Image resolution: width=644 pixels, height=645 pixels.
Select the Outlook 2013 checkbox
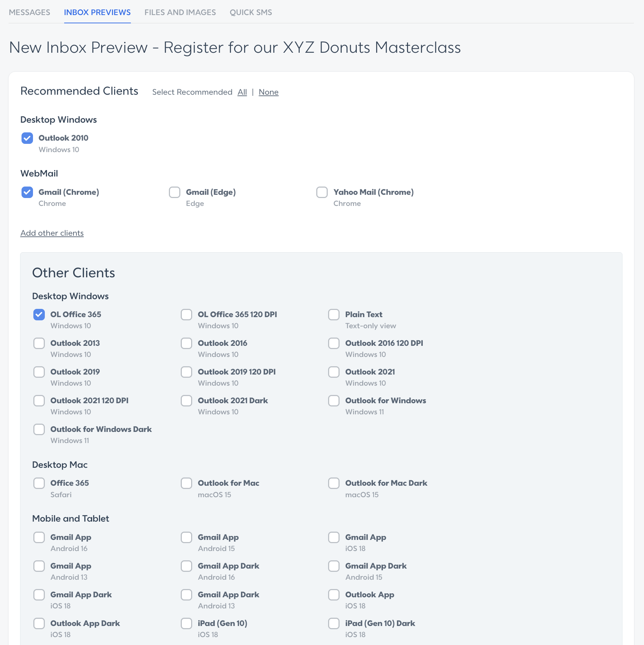(x=39, y=343)
